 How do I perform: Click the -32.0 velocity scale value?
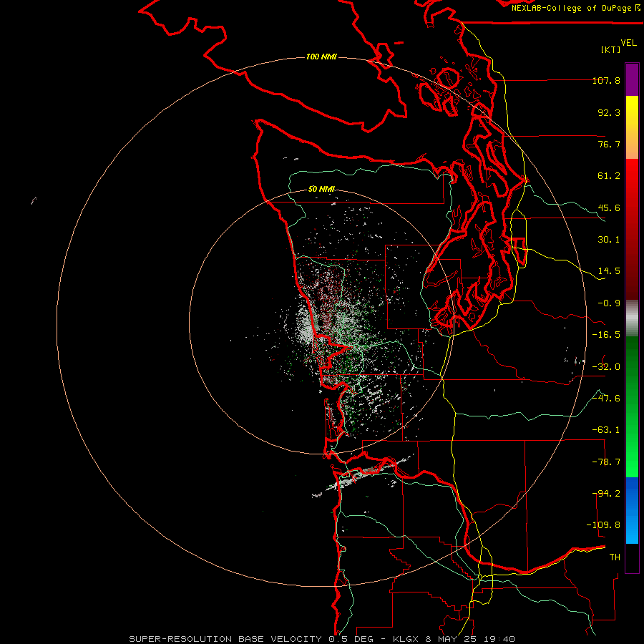click(606, 367)
